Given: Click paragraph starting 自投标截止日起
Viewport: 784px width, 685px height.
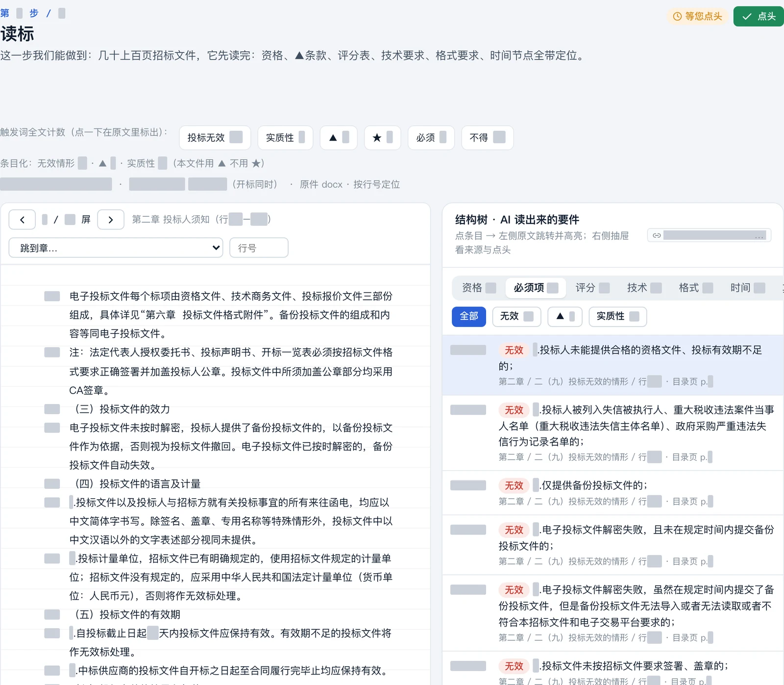Looking at the screenshot, I should click(x=230, y=642).
